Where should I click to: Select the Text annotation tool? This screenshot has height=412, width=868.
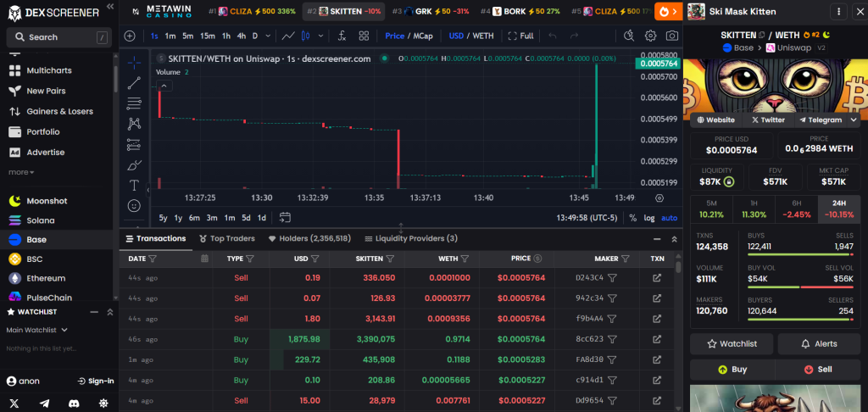134,185
